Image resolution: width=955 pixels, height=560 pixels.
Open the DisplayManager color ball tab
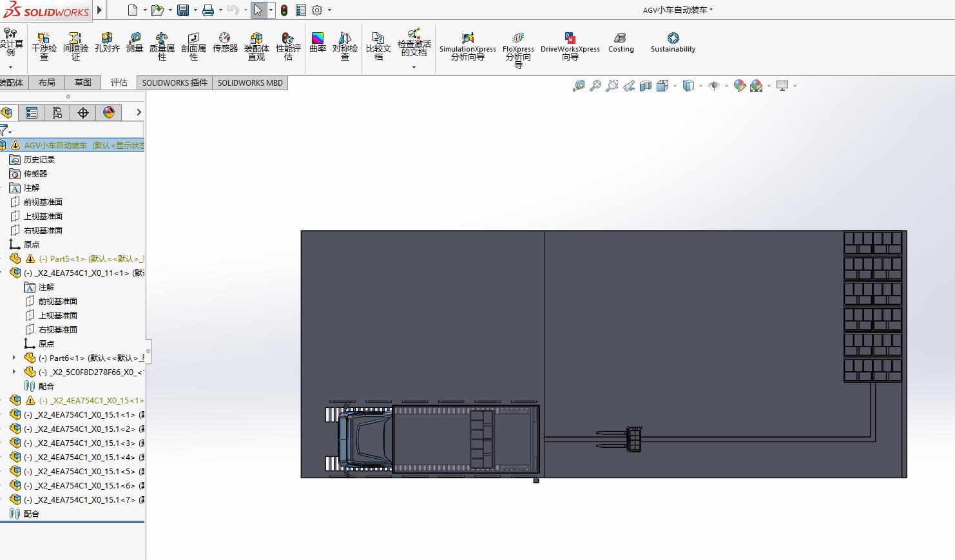109,113
